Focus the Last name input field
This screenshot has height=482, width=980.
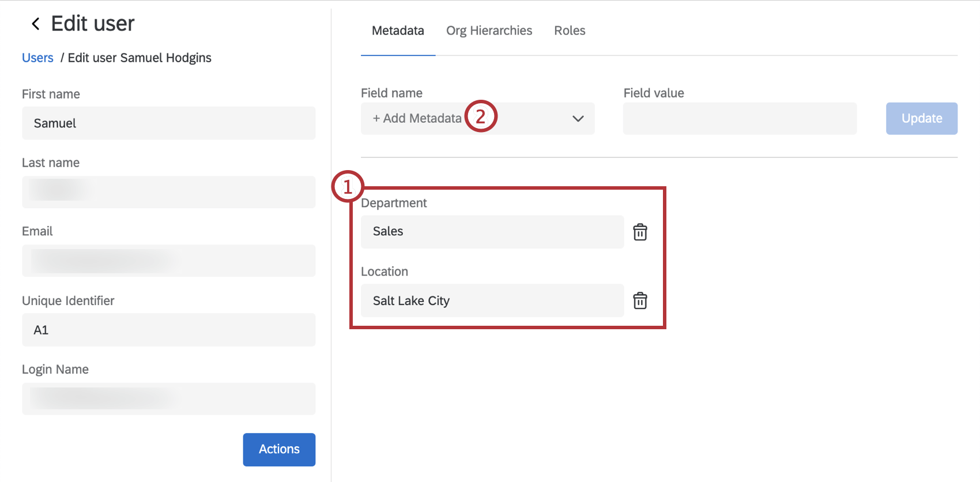[x=168, y=192]
